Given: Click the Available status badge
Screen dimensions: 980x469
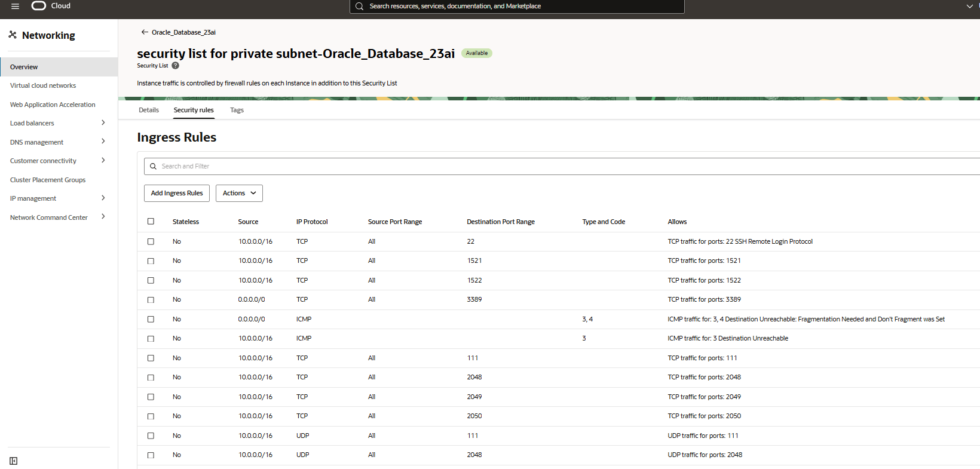Looking at the screenshot, I should [477, 53].
